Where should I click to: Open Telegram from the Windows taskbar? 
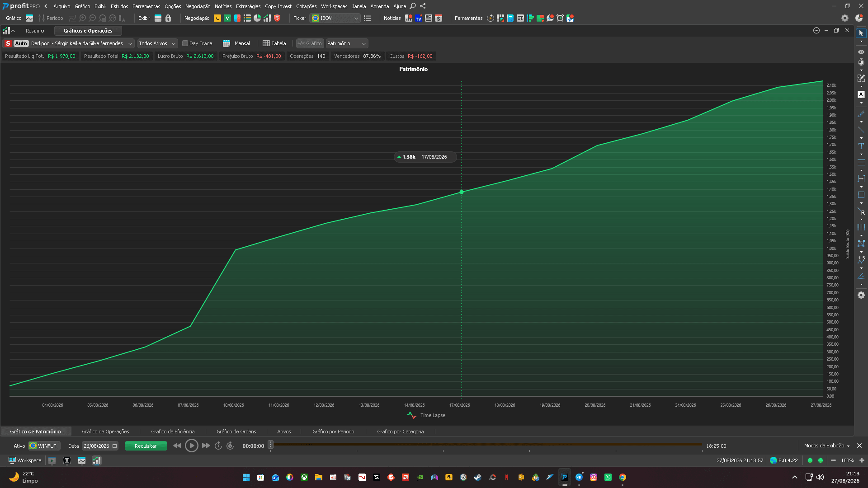tap(579, 477)
